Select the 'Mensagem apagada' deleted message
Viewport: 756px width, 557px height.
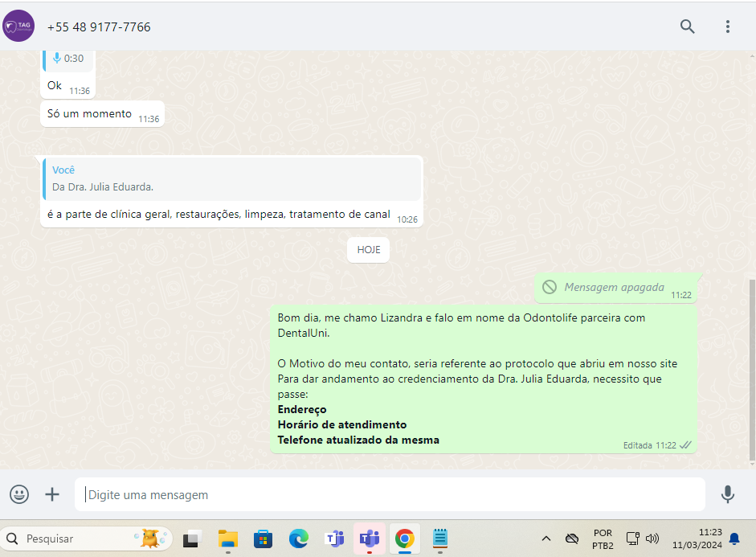point(616,289)
